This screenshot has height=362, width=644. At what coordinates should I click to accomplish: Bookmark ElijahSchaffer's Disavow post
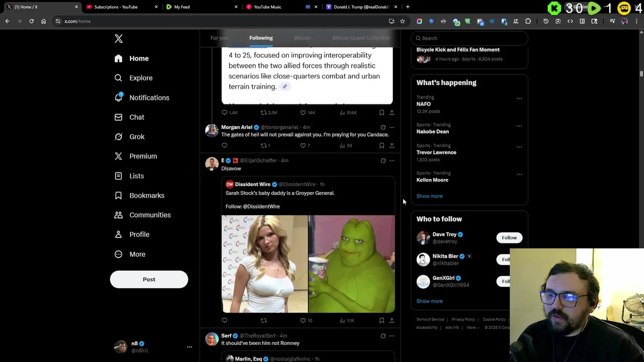point(381,320)
